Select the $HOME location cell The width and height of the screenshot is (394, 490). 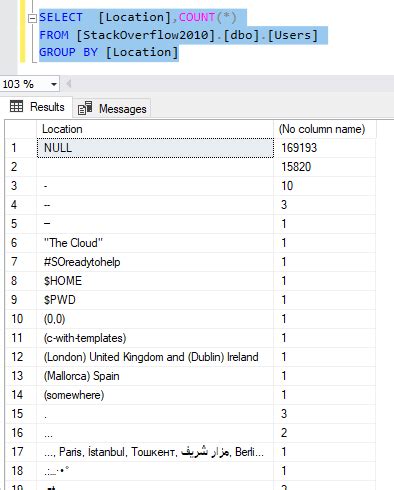pyautogui.click(x=155, y=281)
